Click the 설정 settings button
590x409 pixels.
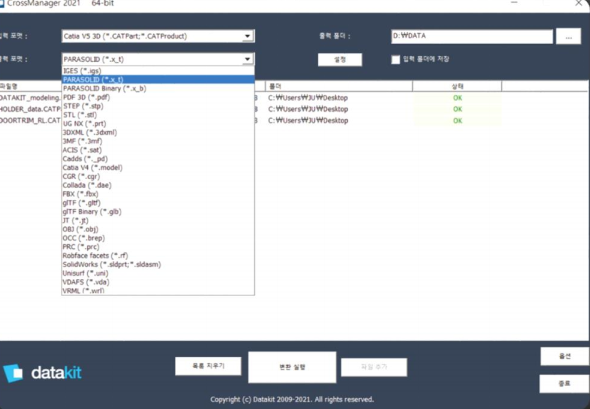pyautogui.click(x=340, y=59)
